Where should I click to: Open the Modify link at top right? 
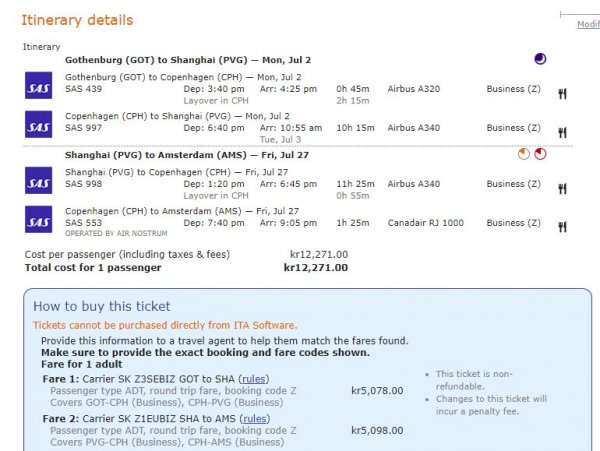click(x=588, y=24)
